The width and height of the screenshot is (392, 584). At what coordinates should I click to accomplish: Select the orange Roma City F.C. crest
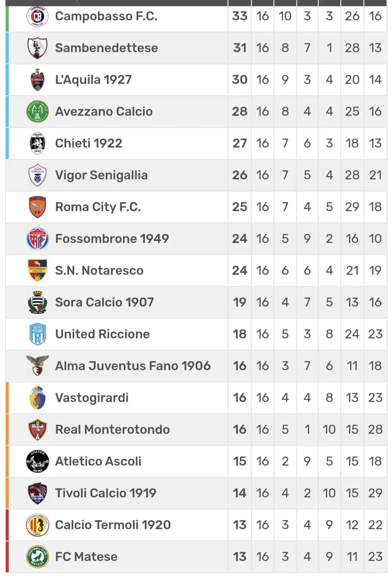coord(37,207)
